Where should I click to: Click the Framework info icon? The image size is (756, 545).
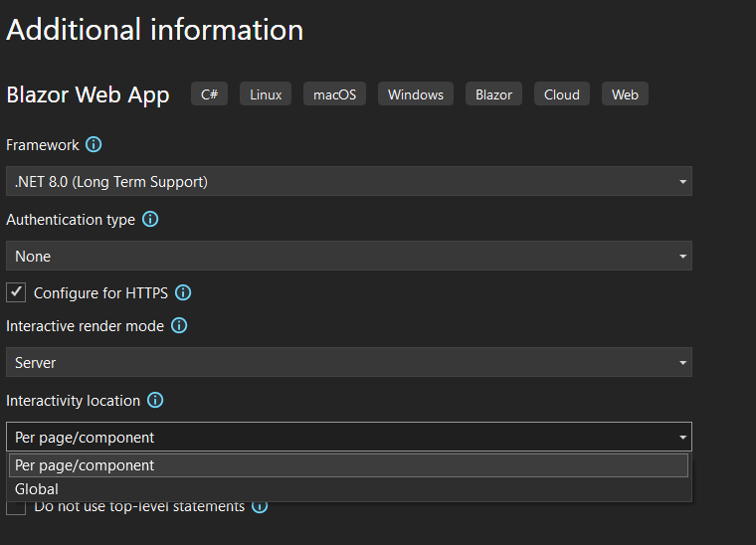click(94, 144)
